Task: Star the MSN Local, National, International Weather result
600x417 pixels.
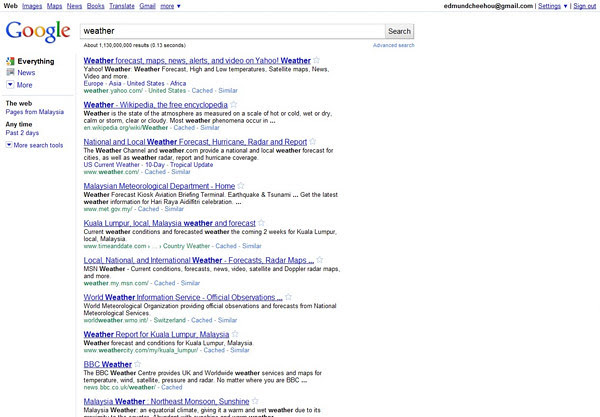Action: tap(320, 259)
